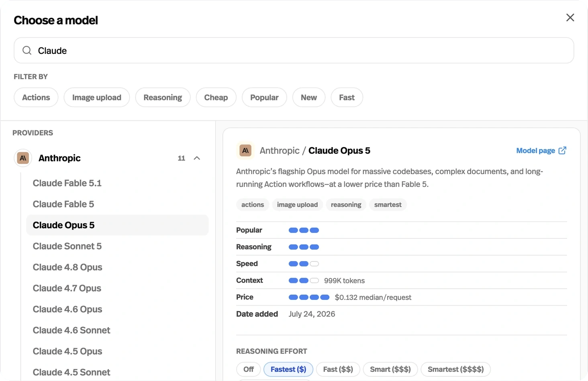Toggle the Image upload filter
Screen dimensions: 588x381
(x=97, y=97)
